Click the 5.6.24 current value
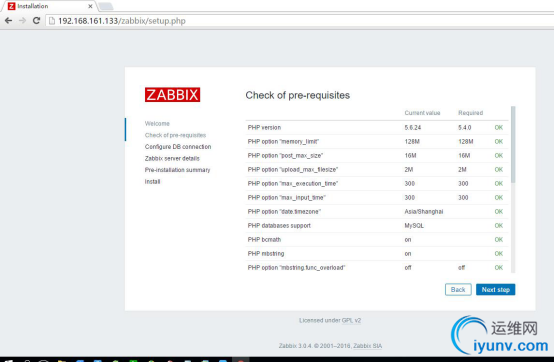 (x=413, y=127)
